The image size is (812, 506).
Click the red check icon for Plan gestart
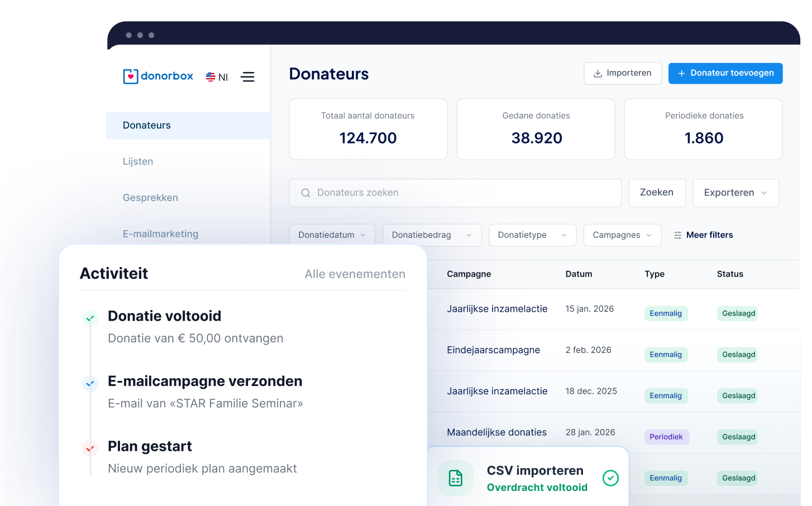90,448
